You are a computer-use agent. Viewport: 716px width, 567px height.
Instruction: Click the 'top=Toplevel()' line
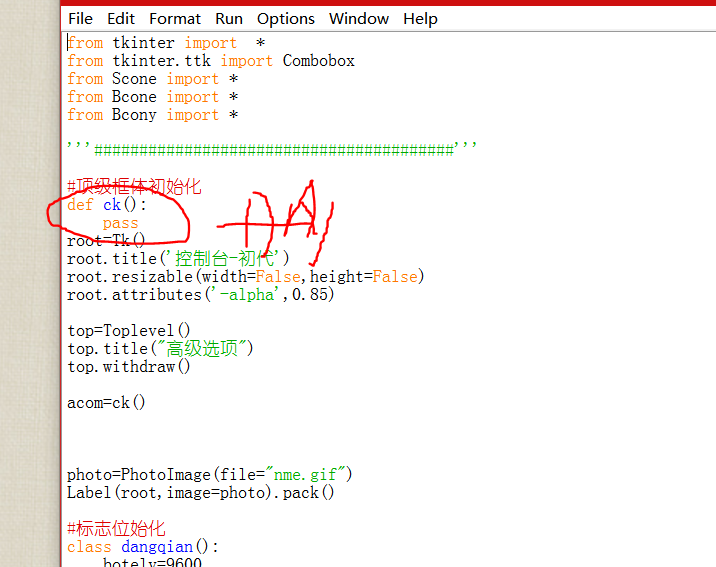coord(128,331)
